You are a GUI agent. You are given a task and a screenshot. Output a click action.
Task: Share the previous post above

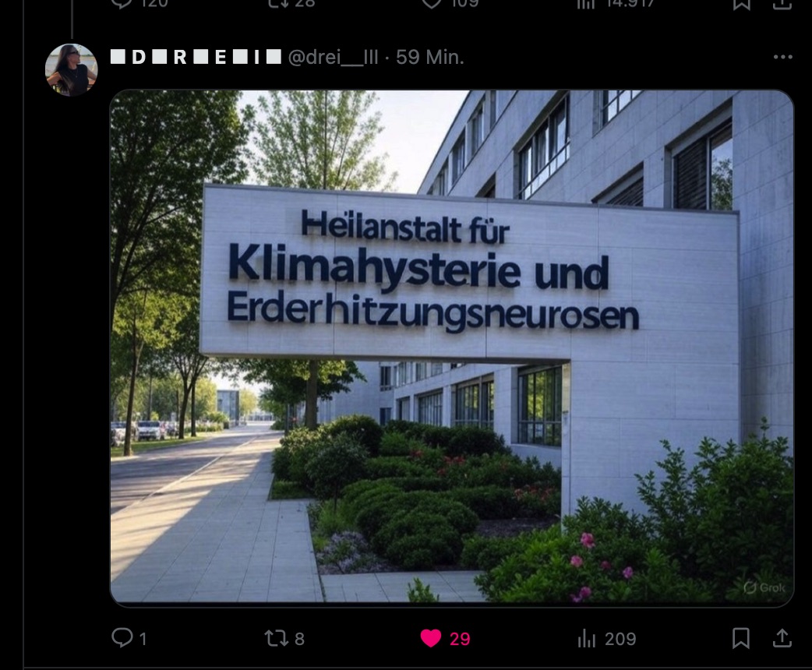[x=782, y=4]
